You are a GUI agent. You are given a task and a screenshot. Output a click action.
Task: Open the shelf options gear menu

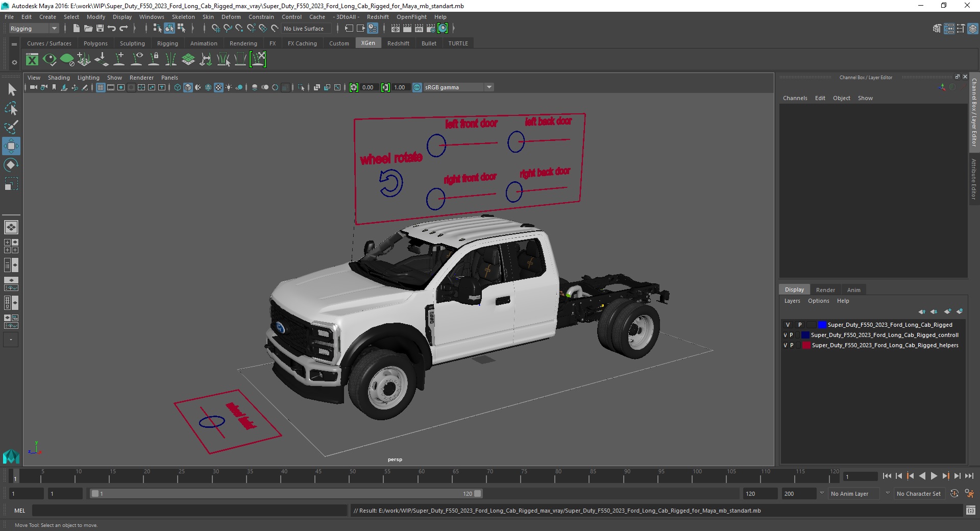click(14, 62)
